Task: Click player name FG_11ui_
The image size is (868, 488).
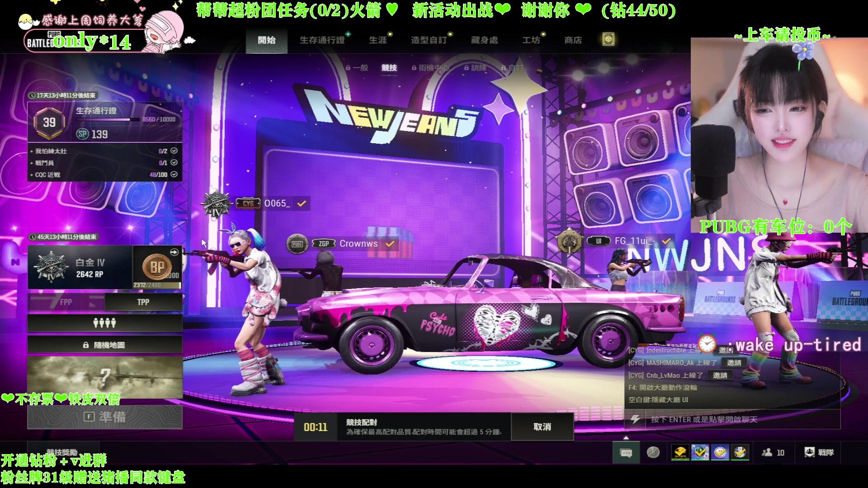Action: (634, 241)
